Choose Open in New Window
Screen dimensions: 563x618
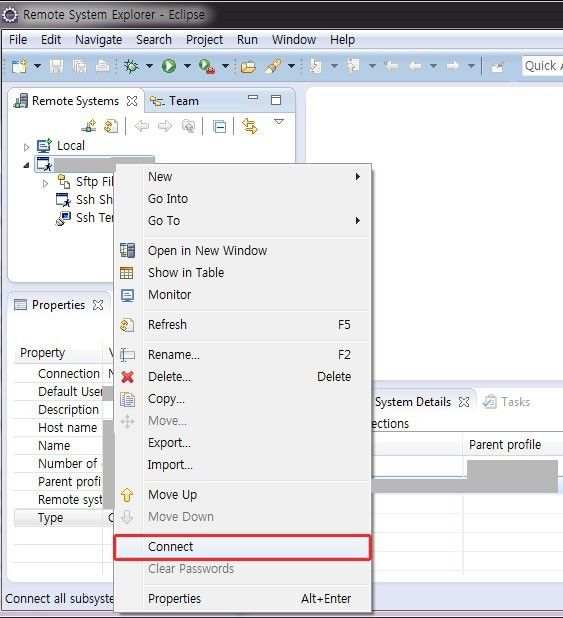[242, 251]
